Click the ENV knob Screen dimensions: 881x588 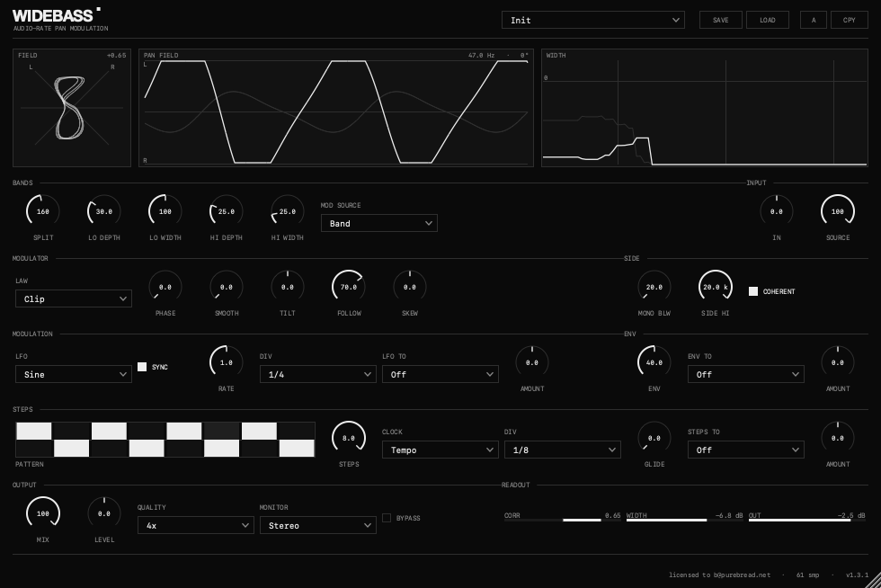pyautogui.click(x=654, y=362)
